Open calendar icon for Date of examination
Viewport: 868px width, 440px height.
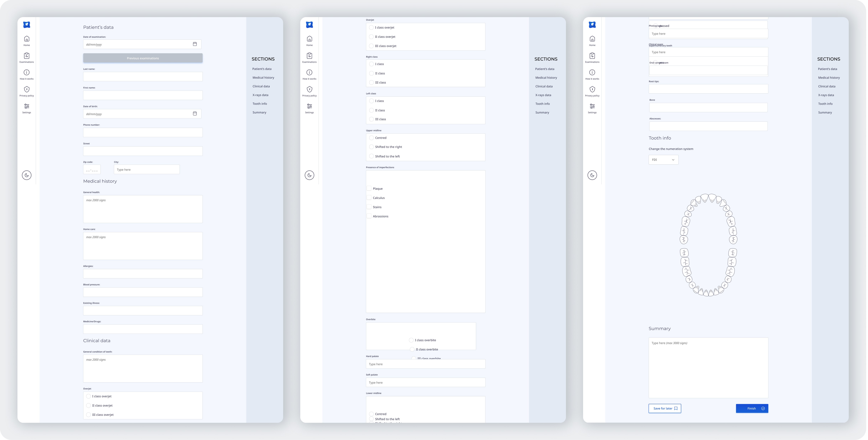[x=195, y=44]
